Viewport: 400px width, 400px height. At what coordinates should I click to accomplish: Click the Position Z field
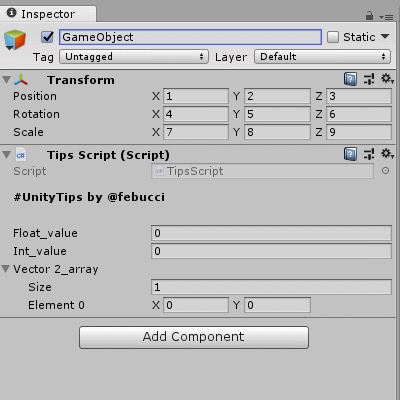[x=359, y=96]
